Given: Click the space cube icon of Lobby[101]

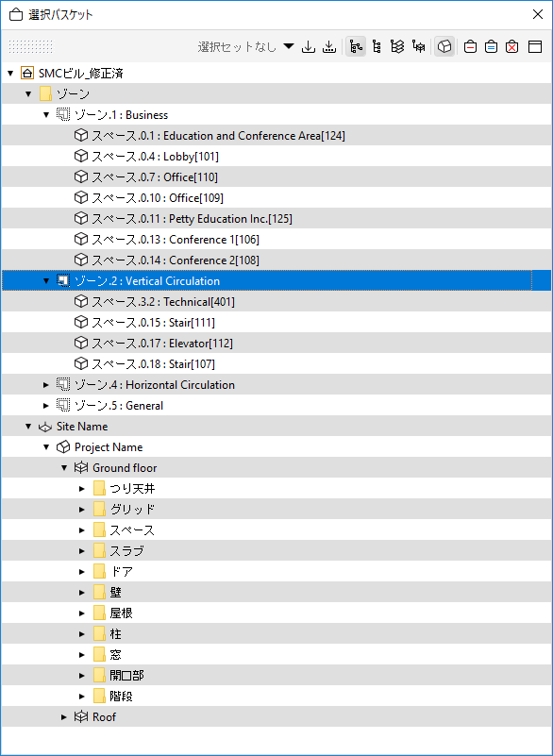Looking at the screenshot, I should click(x=81, y=157).
